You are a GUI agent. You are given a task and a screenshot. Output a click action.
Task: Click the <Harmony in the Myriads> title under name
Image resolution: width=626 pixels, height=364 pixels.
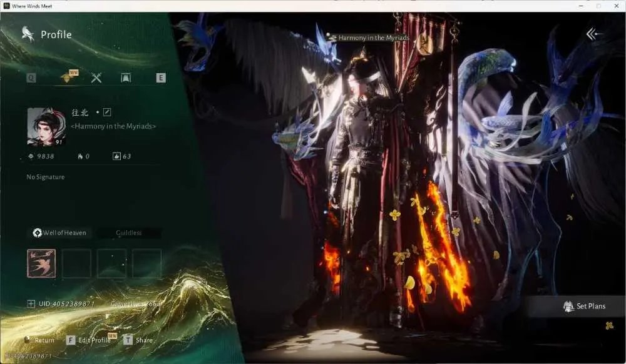[113, 126]
